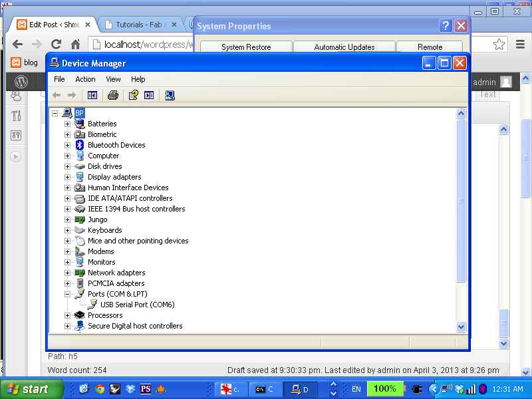Click the Device Manager taskbar button
Viewport: 532px width, 399px height.
click(301, 389)
